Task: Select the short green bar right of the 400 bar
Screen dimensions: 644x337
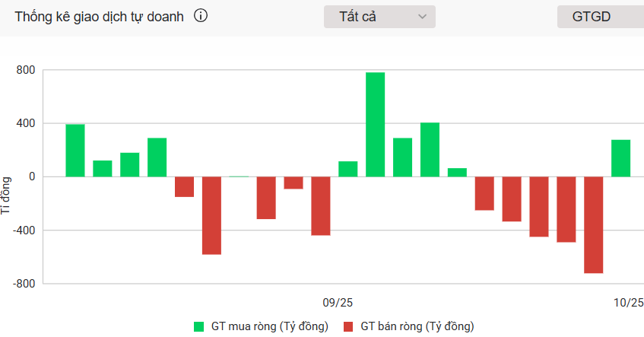Action: click(x=457, y=173)
